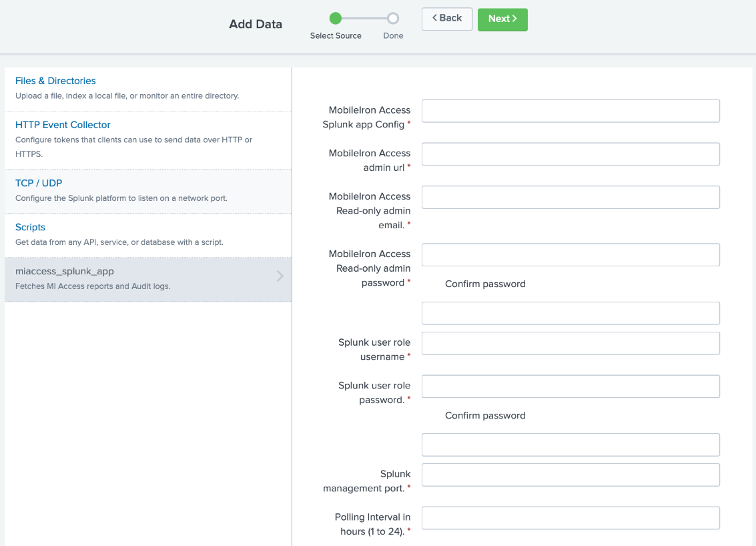Focus Splunk user role password field
Image resolution: width=756 pixels, height=546 pixels.
tap(571, 386)
